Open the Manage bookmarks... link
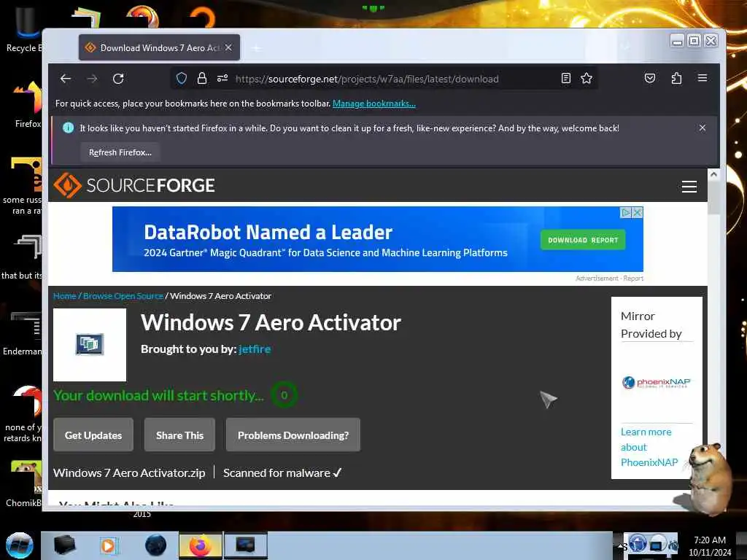 (x=374, y=104)
